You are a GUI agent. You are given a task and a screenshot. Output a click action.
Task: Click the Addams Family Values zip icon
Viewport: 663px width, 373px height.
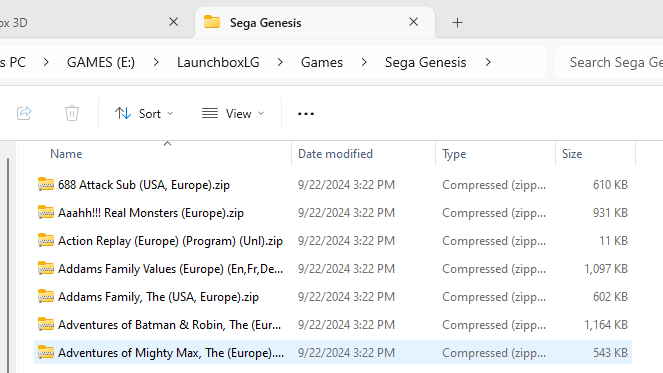[x=46, y=269]
